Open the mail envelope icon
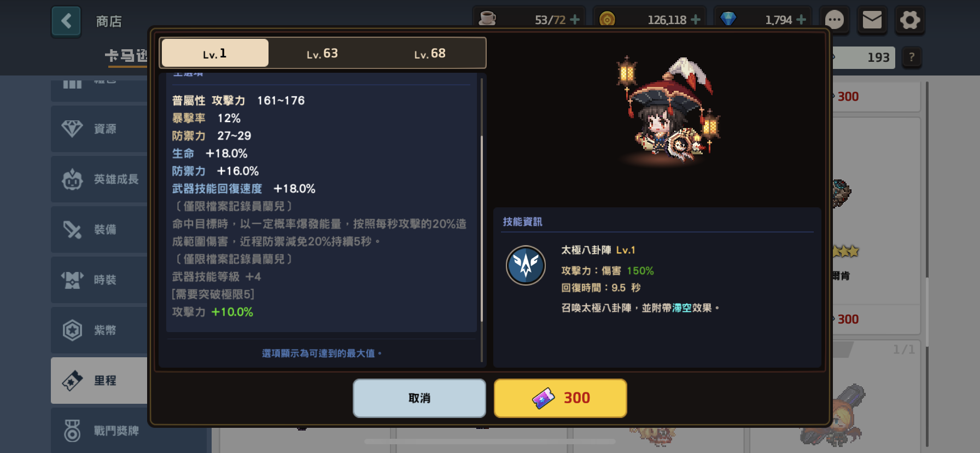Viewport: 980px width, 453px height. pyautogui.click(x=872, y=21)
